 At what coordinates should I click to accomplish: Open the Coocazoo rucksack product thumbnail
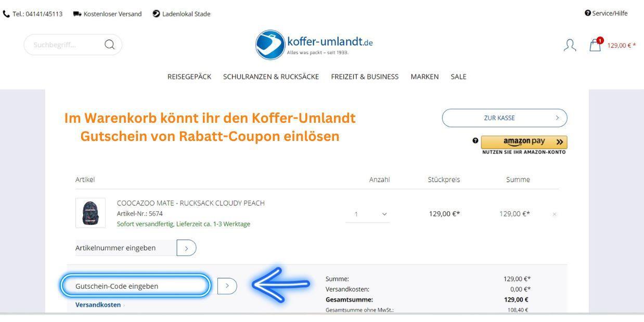click(91, 213)
